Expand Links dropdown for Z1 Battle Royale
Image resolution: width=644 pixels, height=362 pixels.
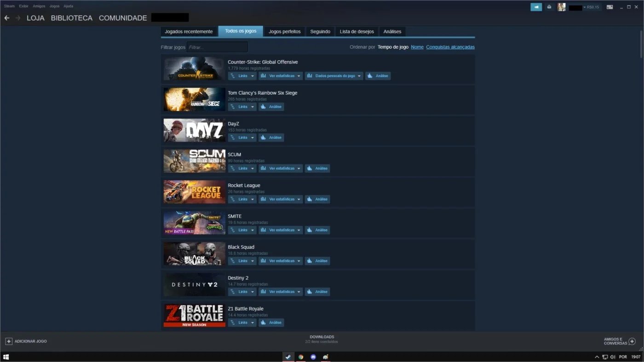(x=242, y=322)
